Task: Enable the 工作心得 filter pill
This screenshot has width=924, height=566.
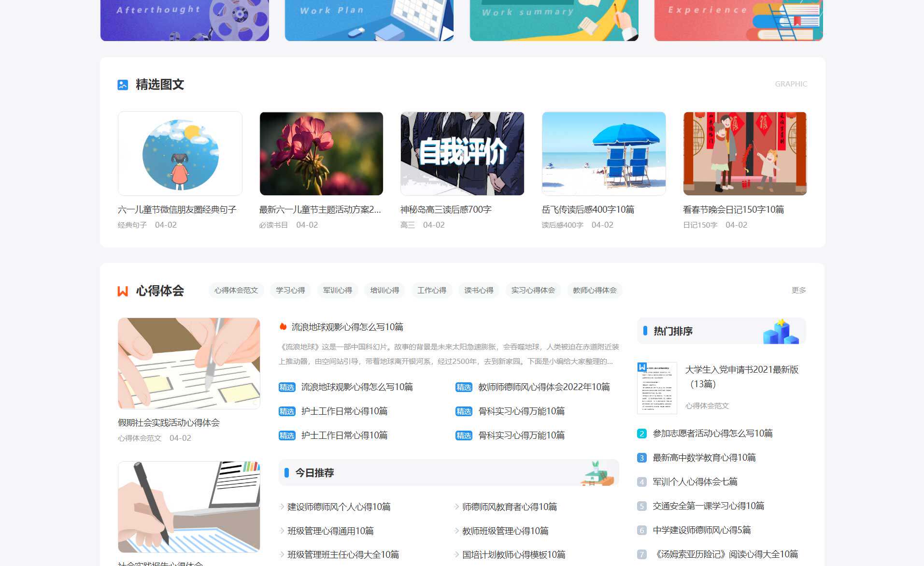Action: pyautogui.click(x=431, y=290)
